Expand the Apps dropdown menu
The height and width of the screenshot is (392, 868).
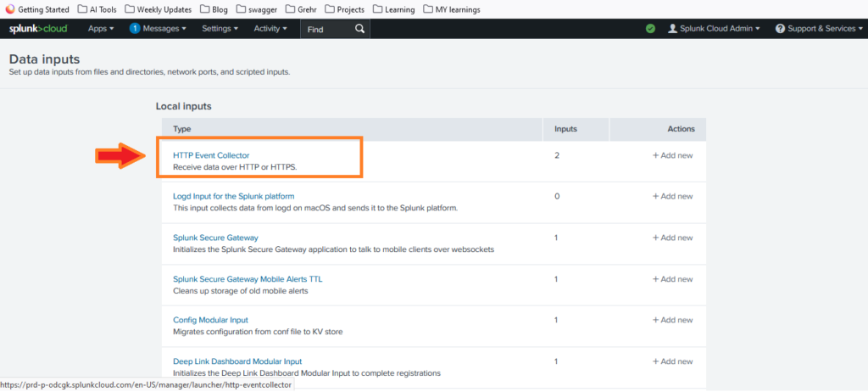100,29
